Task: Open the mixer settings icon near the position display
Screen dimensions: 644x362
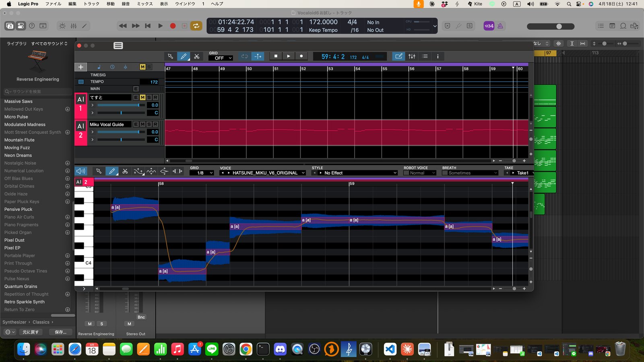Action: pyautogui.click(x=411, y=56)
